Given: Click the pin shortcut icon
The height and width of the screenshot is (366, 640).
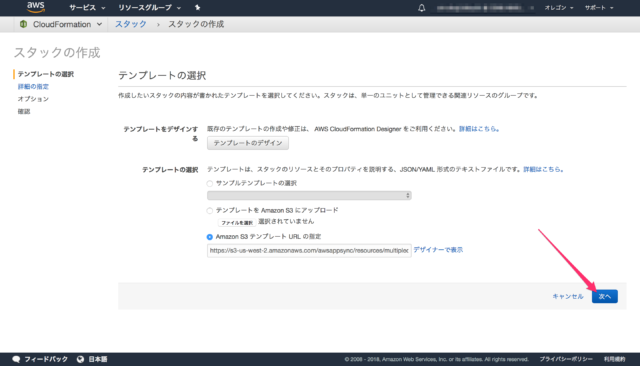Looking at the screenshot, I should (198, 7).
